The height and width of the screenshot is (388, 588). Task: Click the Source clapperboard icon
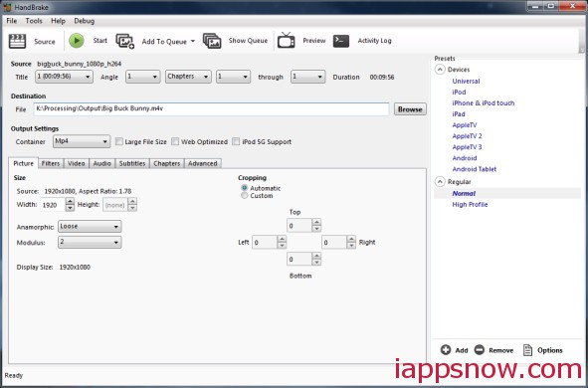pos(17,41)
